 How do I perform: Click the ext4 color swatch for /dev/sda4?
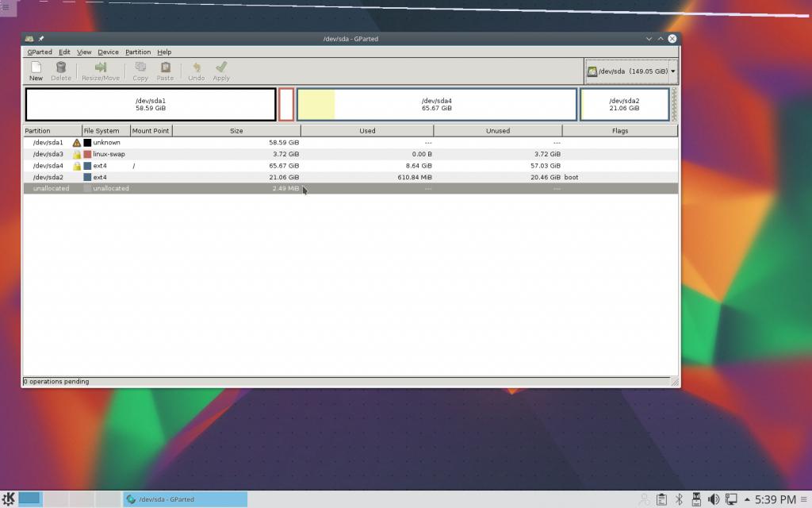pos(87,166)
